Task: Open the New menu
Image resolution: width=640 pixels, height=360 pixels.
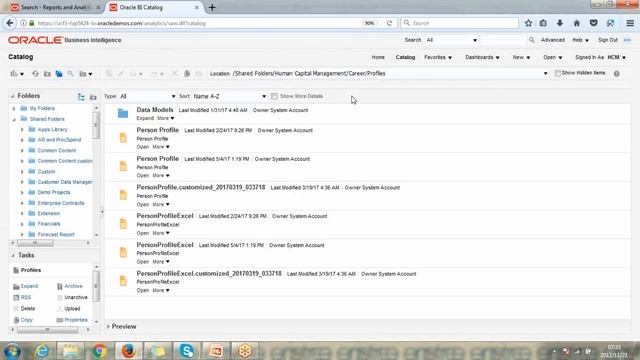Action: pyautogui.click(x=521, y=58)
